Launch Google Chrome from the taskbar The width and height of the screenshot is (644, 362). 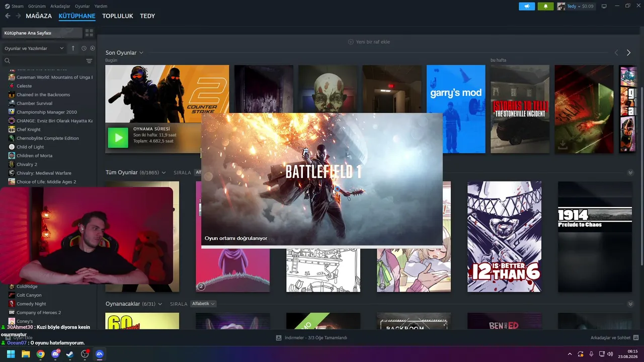coord(40,354)
